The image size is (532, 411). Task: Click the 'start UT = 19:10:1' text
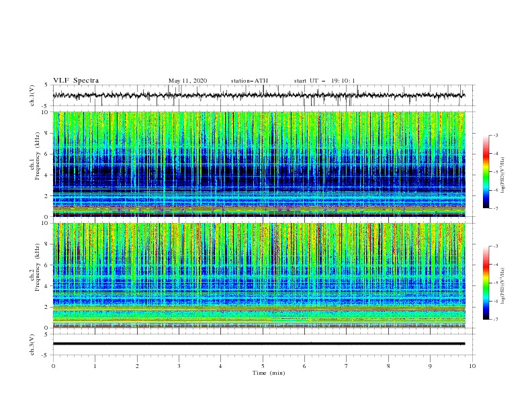click(x=324, y=81)
